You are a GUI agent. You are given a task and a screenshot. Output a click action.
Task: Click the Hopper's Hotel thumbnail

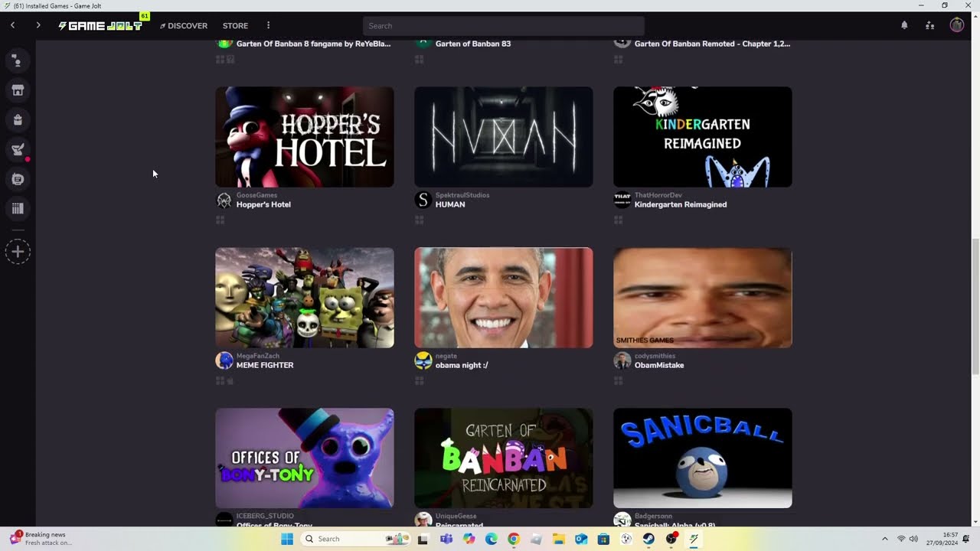coord(305,137)
